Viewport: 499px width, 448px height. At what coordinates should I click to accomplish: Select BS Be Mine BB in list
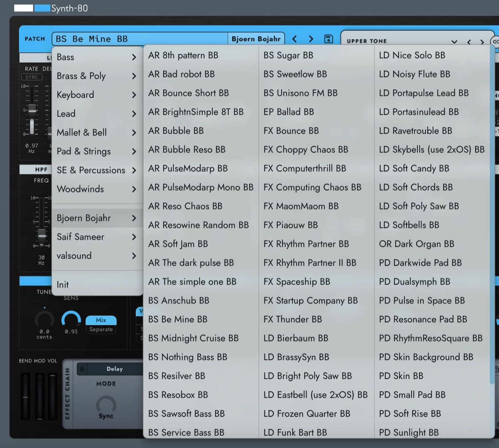click(x=201, y=319)
